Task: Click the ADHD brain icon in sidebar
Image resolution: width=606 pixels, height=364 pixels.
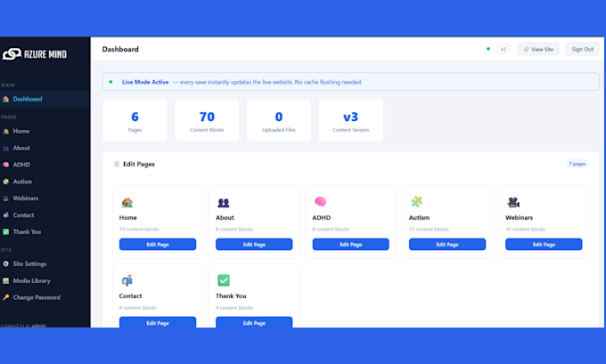Action: [x=6, y=165]
